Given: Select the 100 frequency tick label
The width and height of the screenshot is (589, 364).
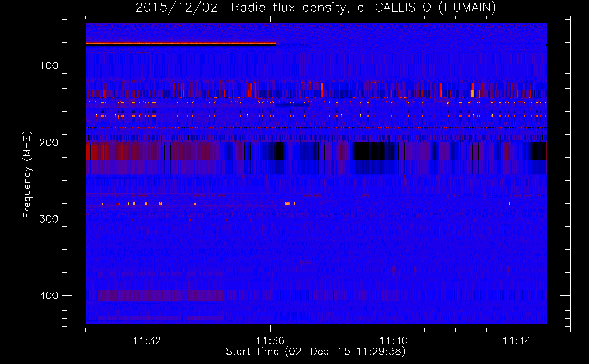Looking at the screenshot, I should point(49,66).
